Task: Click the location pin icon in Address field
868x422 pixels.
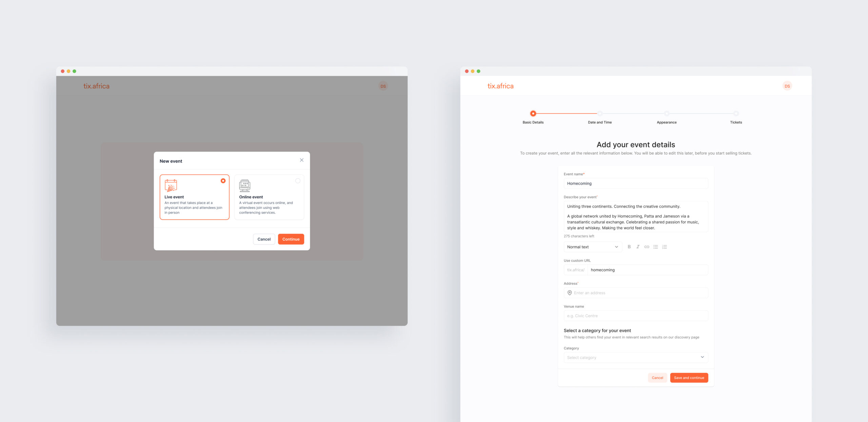Action: [x=570, y=292]
